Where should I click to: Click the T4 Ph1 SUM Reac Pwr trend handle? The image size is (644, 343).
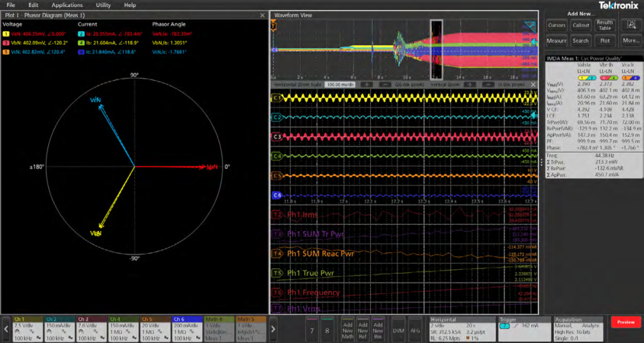[277, 254]
